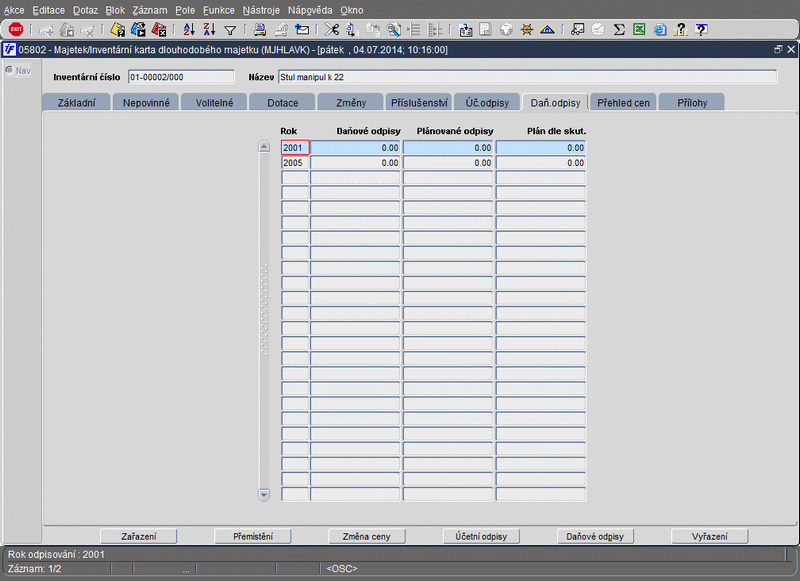Click the greyed delete-record icon
The image size is (800, 581).
(x=88, y=31)
